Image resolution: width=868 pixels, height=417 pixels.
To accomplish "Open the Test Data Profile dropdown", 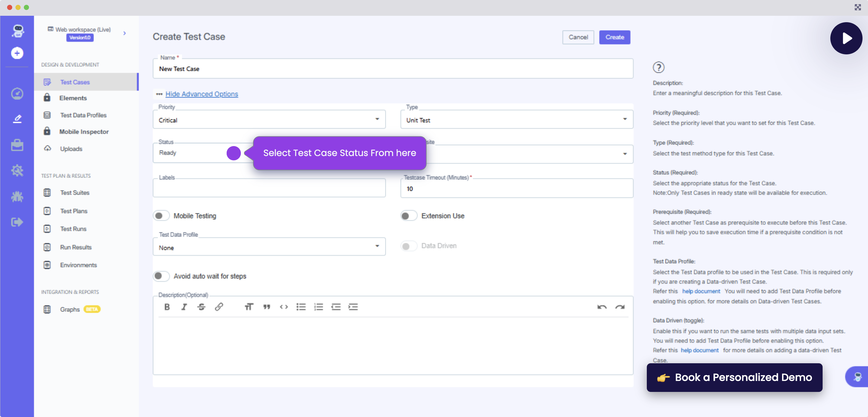I will coord(269,247).
